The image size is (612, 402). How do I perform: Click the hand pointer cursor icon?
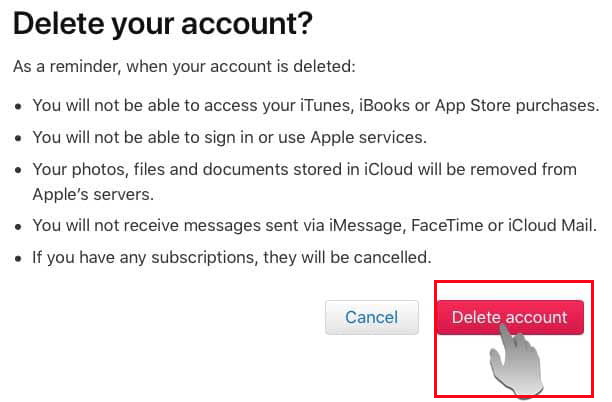[516, 360]
